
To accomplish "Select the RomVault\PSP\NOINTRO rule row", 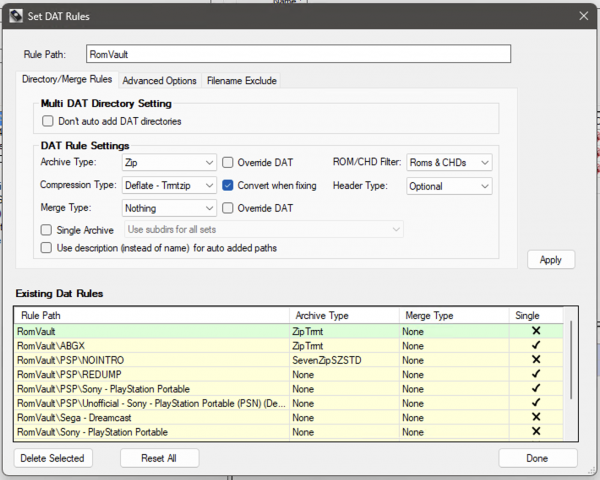I will point(289,360).
